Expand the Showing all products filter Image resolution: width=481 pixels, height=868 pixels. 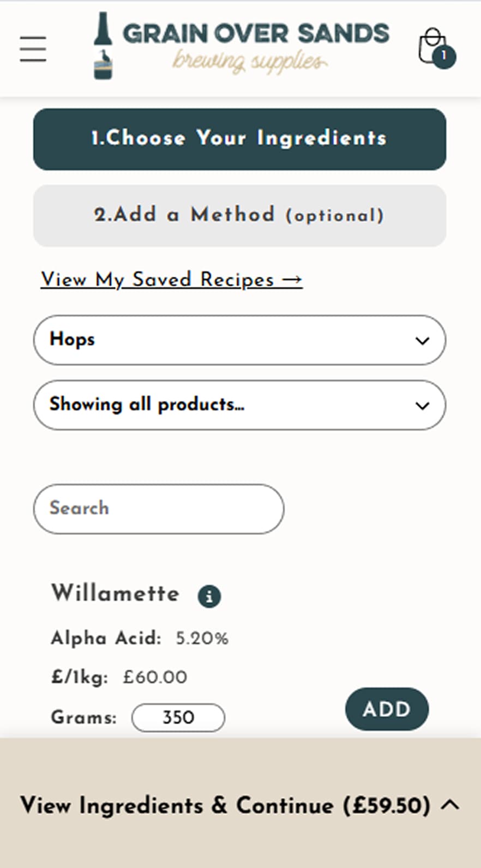coord(239,405)
